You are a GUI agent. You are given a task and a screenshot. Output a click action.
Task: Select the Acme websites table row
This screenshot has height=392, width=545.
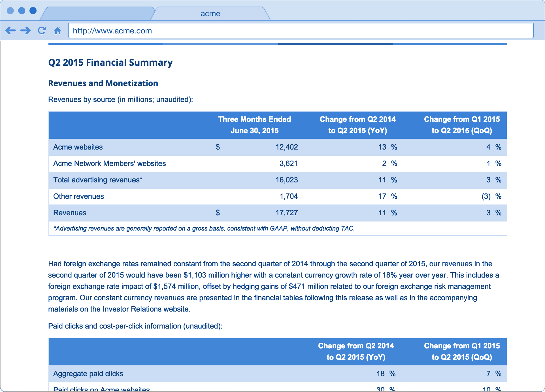coord(78,147)
